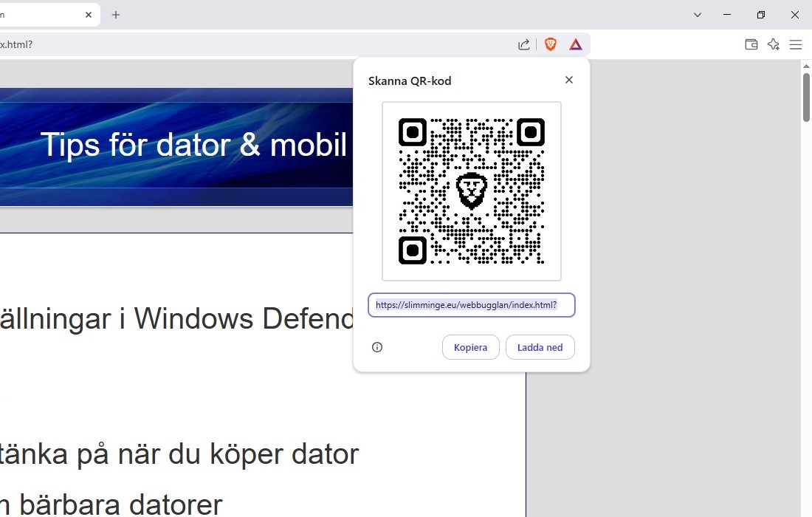Open the Windows Defender settings link
Image resolution: width=812 pixels, height=517 pixels.
coord(176,318)
